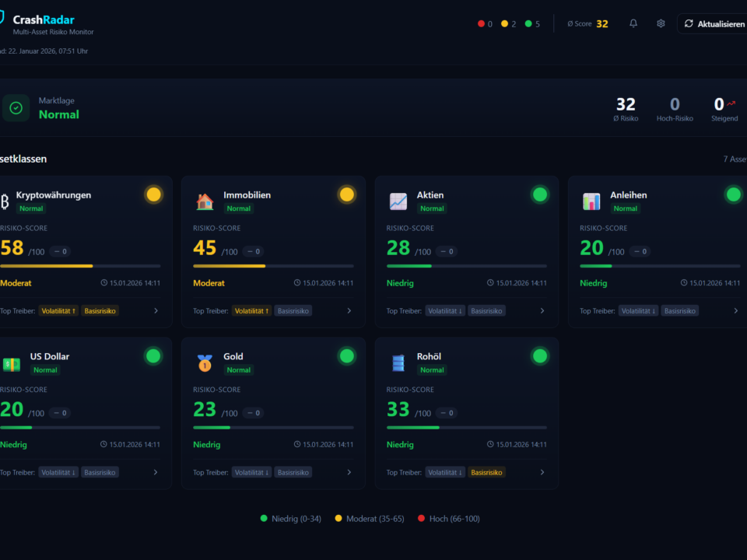Image resolution: width=747 pixels, height=560 pixels.
Task: Open settings via the gear icon
Action: [661, 23]
